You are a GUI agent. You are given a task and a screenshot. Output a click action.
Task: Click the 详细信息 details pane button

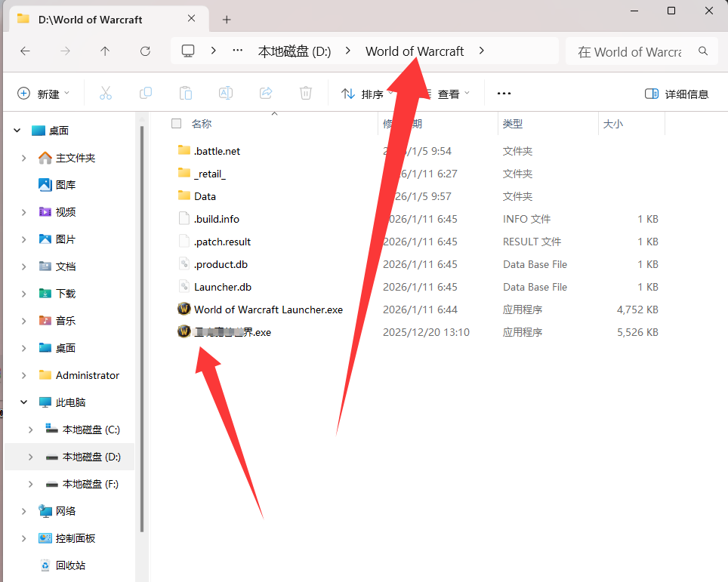click(677, 94)
